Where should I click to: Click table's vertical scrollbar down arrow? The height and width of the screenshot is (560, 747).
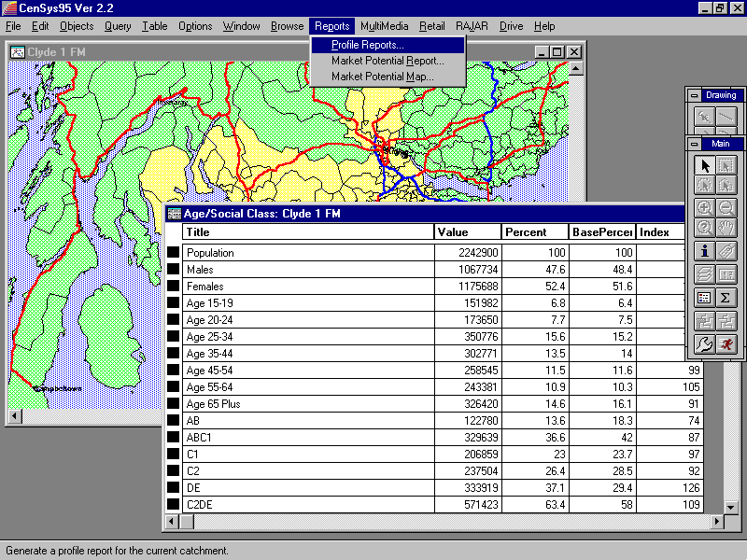[732, 507]
